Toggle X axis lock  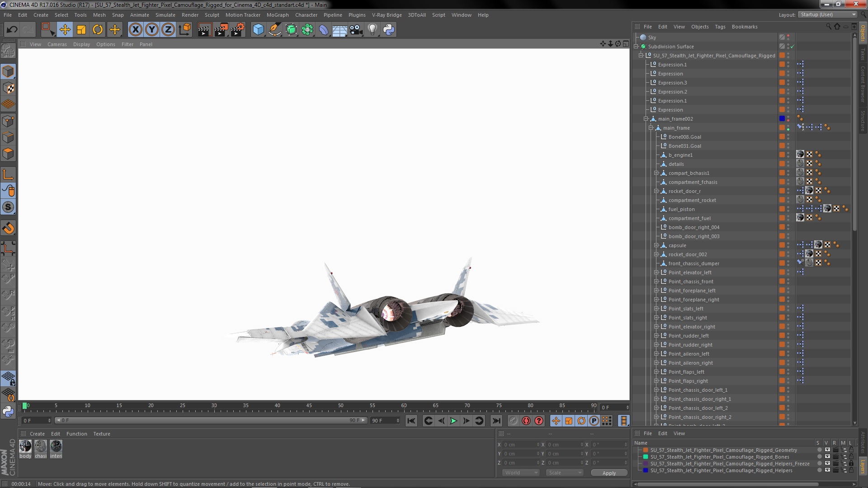[x=135, y=30]
